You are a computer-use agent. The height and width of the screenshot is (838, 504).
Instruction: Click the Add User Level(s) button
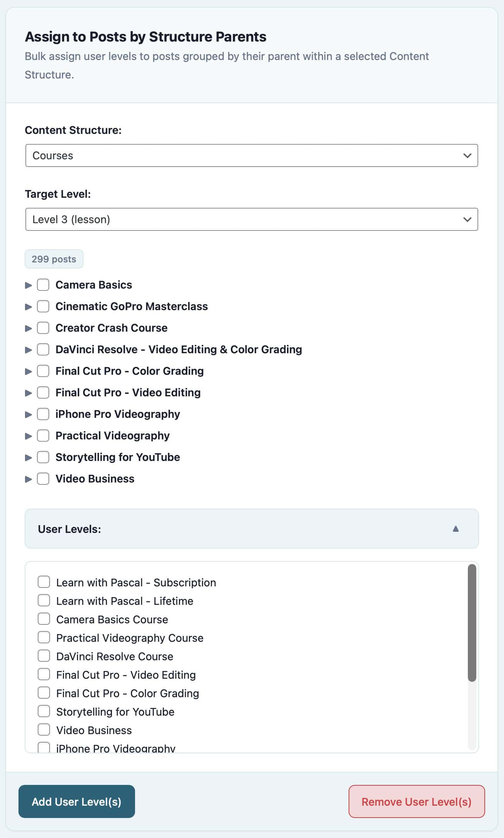coord(77,801)
